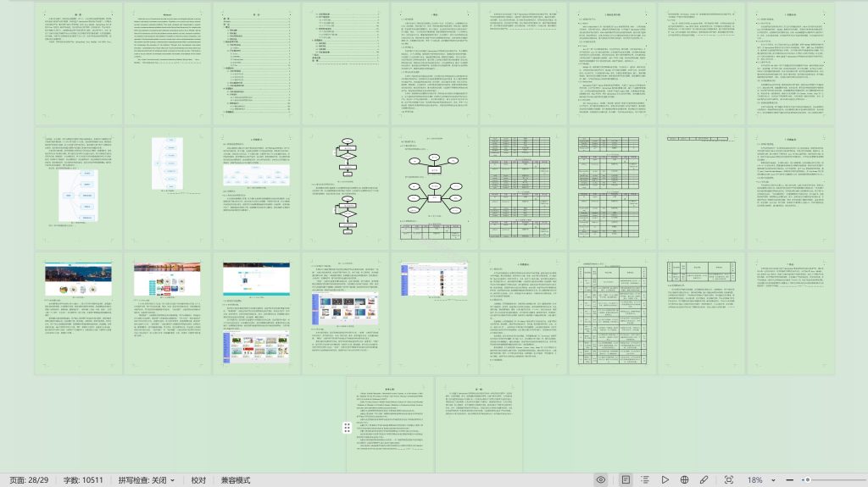Select the page with city skyline screenshot
The height and width of the screenshot is (487, 868).
click(78, 313)
